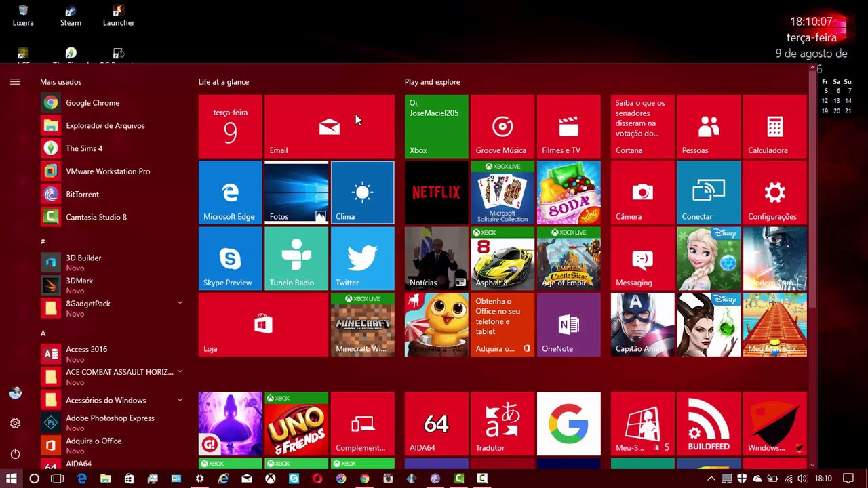Open Access 2016 from the app list

pyautogui.click(x=112, y=354)
